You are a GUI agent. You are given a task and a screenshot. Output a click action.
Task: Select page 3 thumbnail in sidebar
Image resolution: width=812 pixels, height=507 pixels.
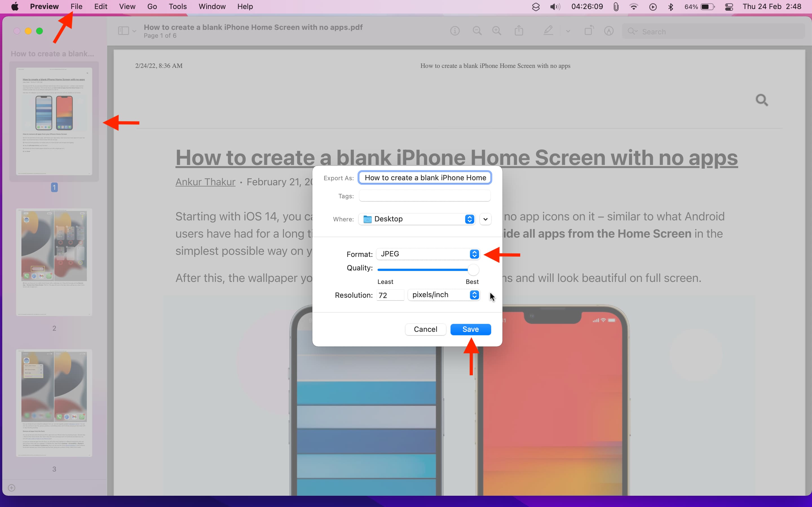tap(54, 403)
